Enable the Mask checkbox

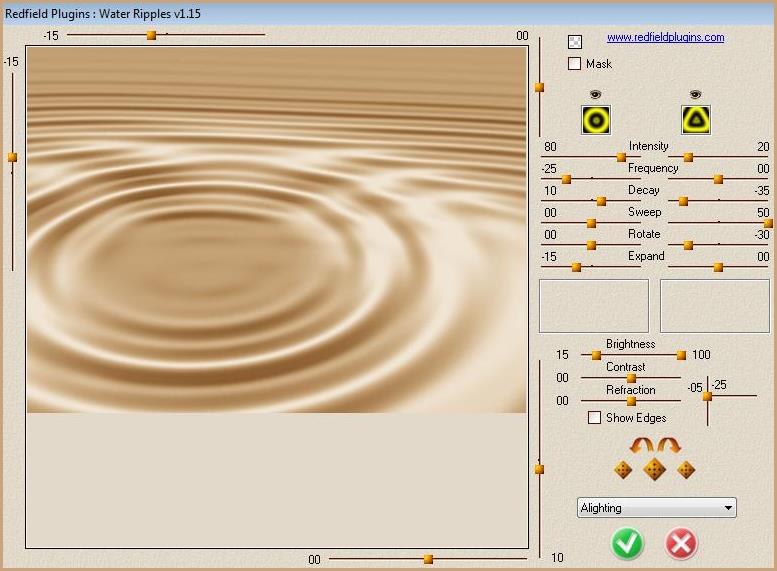pyautogui.click(x=575, y=64)
